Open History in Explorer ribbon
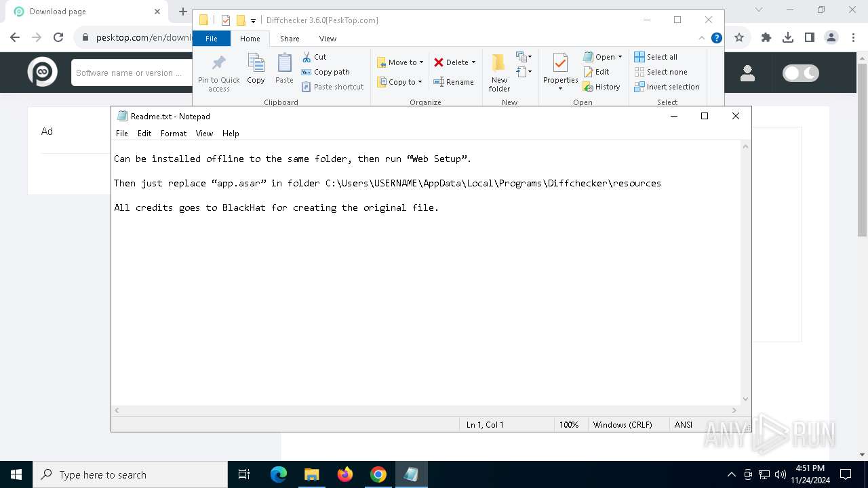 click(601, 87)
